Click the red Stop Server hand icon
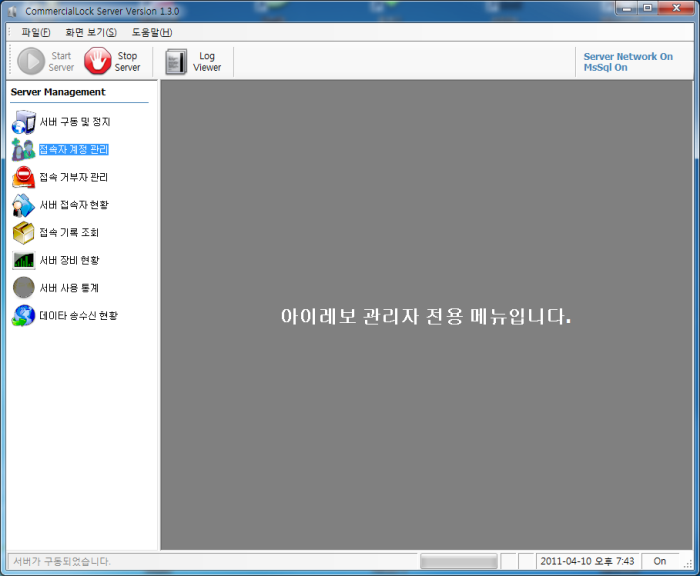The image size is (700, 576). 98,61
